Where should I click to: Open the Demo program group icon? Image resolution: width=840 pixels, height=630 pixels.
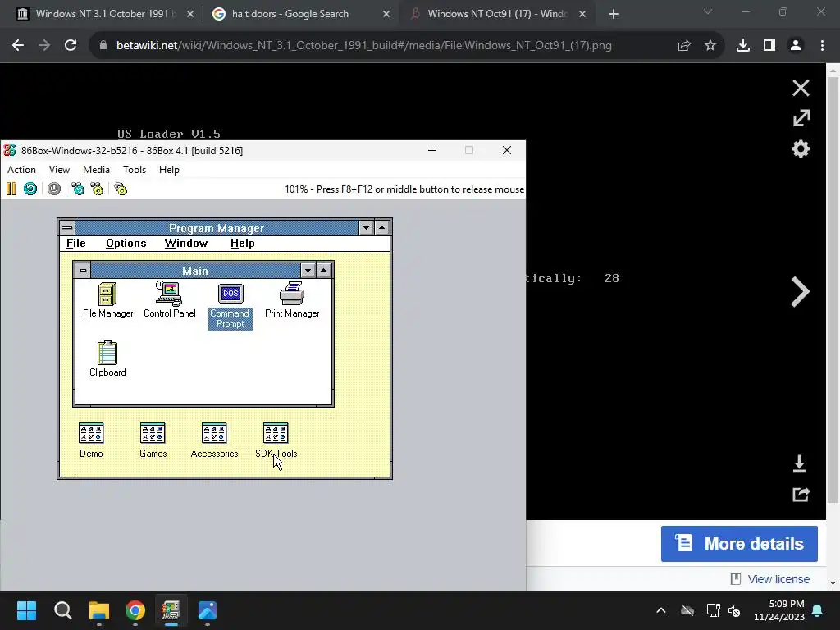click(x=91, y=441)
